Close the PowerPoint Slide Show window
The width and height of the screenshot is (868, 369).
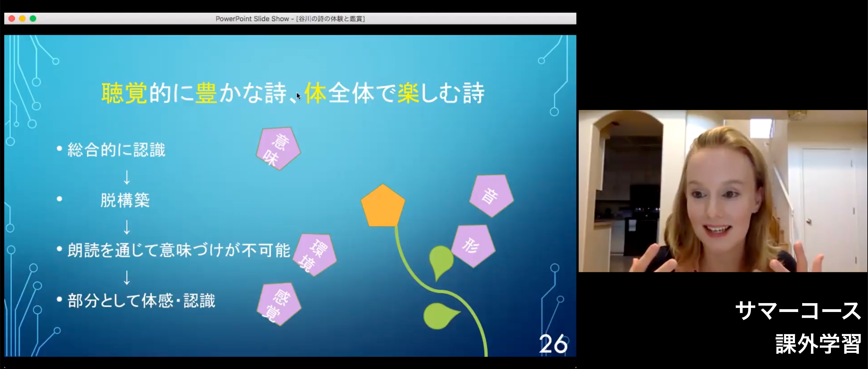click(12, 19)
